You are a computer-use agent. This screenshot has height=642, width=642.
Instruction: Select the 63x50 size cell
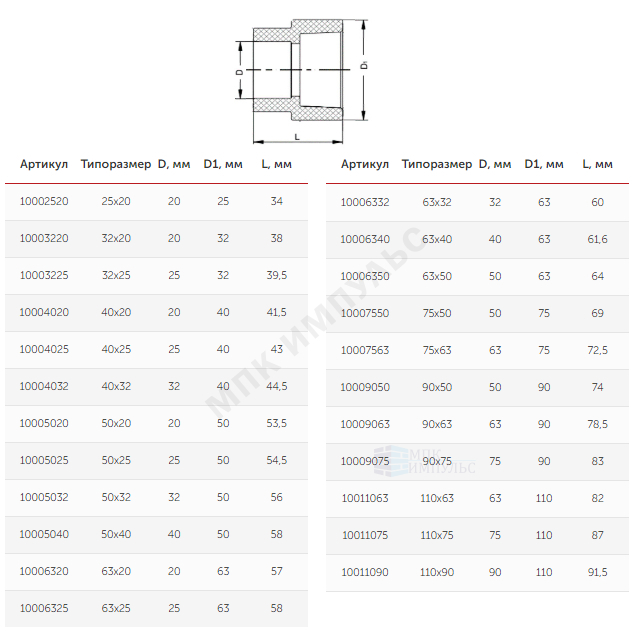[437, 276]
